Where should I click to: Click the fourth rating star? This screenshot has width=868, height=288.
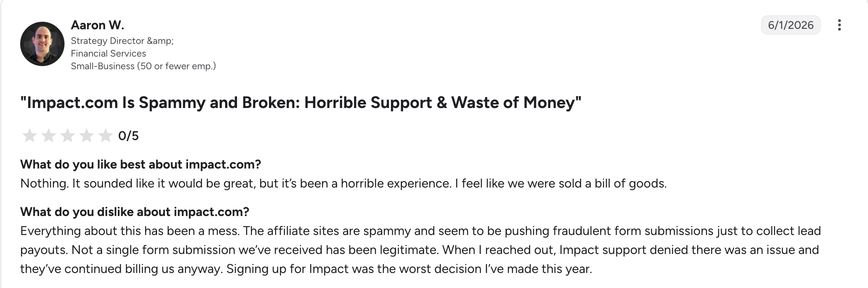86,136
